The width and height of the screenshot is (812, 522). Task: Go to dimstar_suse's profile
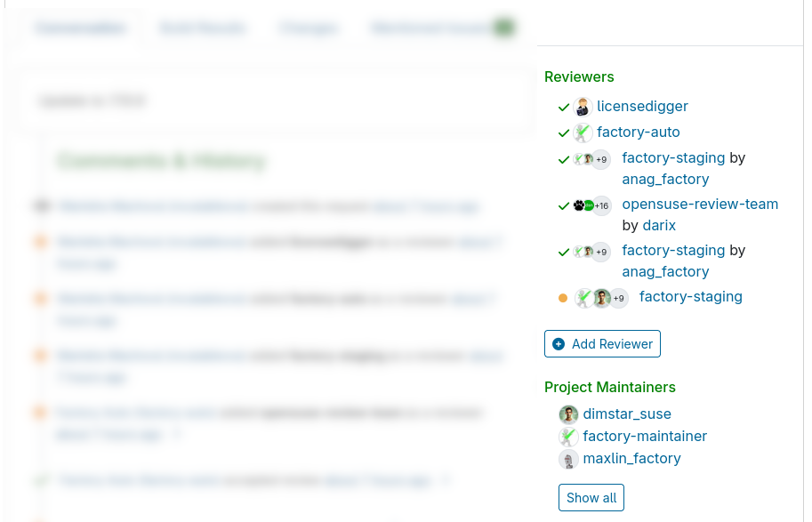[x=627, y=414]
